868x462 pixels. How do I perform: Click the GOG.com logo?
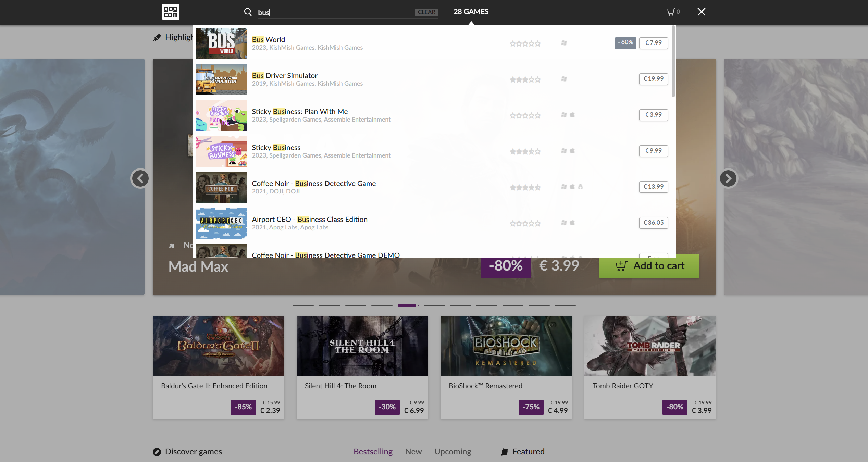coord(171,12)
